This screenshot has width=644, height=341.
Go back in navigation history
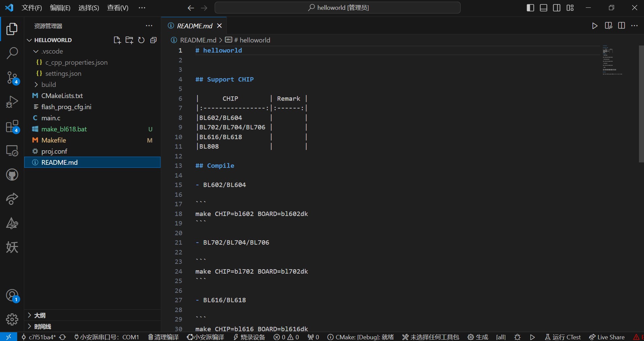pyautogui.click(x=191, y=8)
